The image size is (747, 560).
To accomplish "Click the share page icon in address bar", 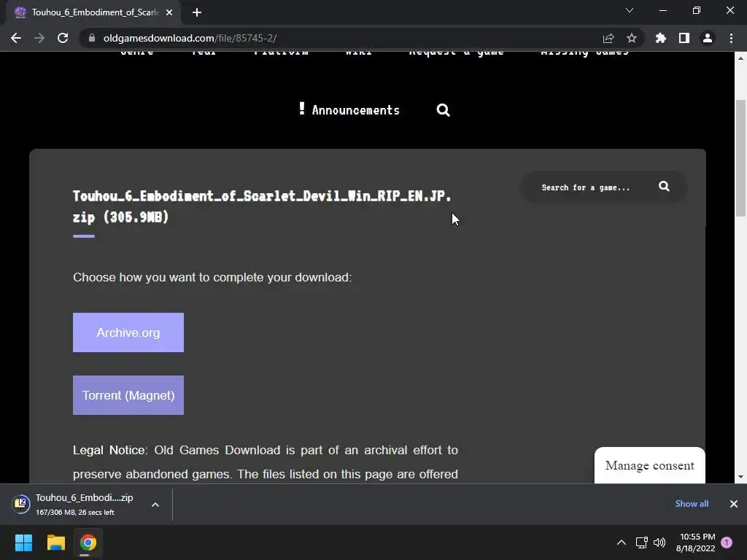I will point(608,38).
